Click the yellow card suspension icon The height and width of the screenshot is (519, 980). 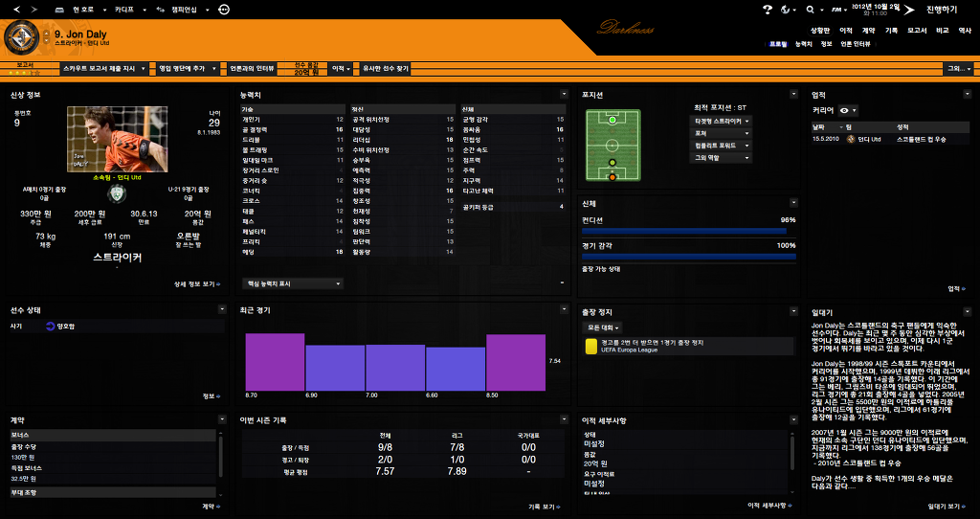pos(590,347)
